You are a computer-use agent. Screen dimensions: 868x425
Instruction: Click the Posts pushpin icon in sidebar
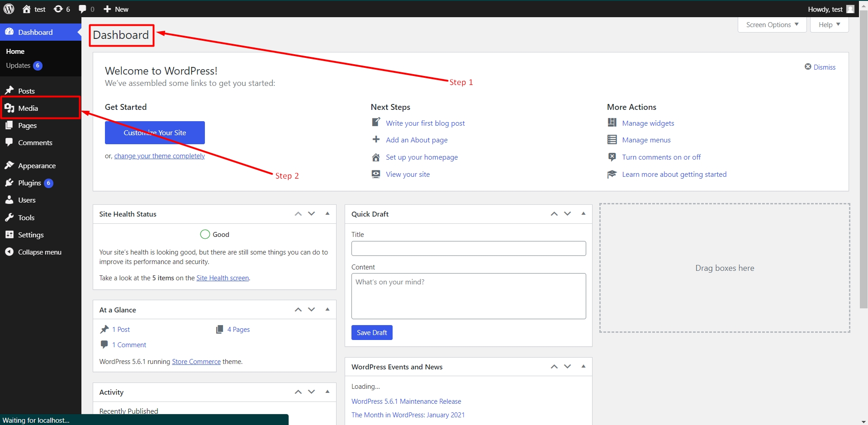coord(9,90)
